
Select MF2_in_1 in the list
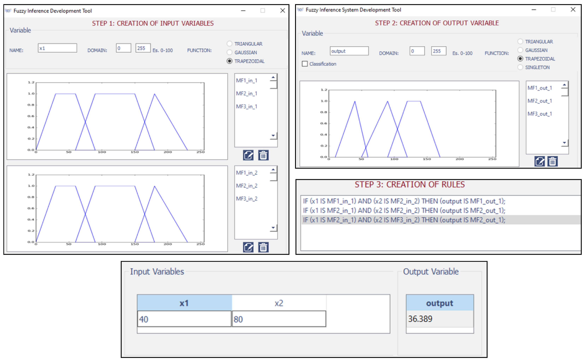click(x=247, y=93)
